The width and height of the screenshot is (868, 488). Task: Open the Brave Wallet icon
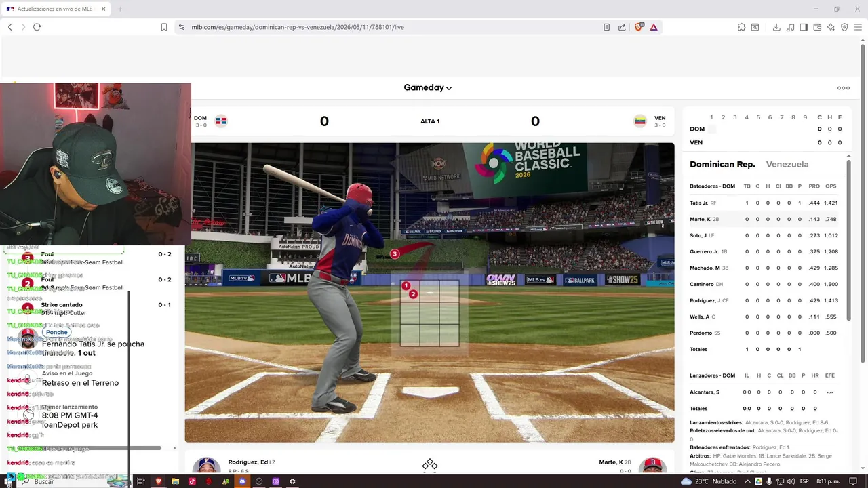[817, 27]
